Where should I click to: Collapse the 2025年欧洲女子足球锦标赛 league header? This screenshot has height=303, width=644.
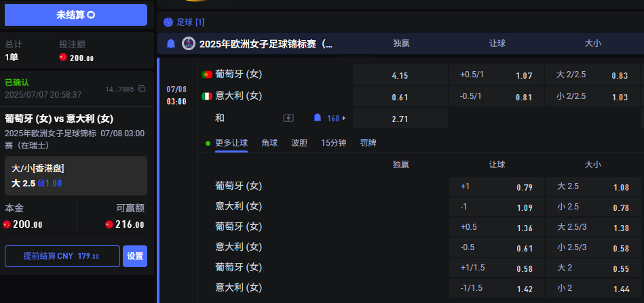[x=265, y=44]
